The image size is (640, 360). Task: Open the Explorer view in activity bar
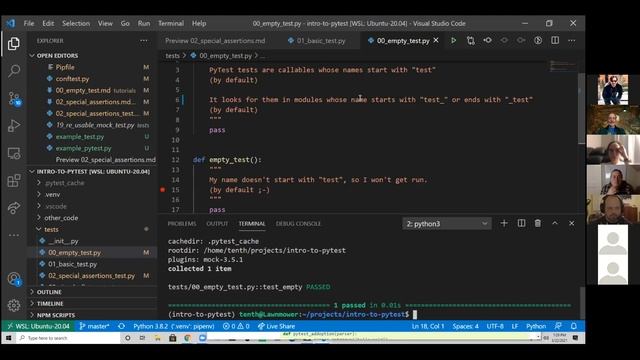pyautogui.click(x=13, y=44)
